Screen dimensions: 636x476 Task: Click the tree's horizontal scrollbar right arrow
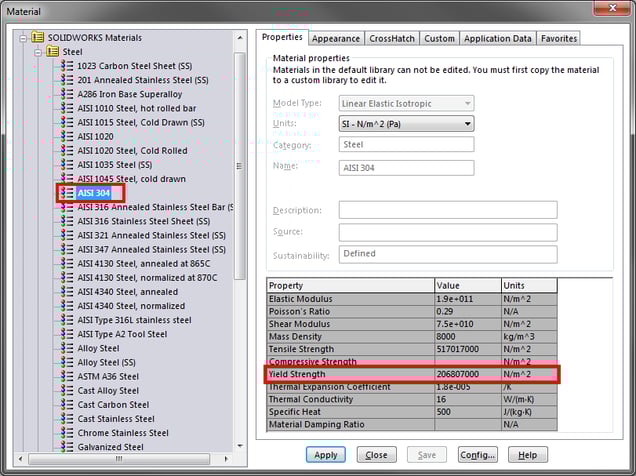226,459
